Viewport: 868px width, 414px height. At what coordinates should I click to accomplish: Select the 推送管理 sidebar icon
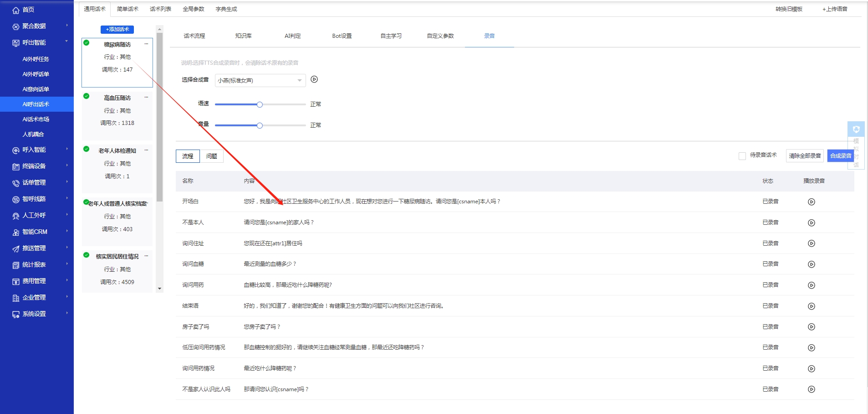pyautogui.click(x=15, y=248)
